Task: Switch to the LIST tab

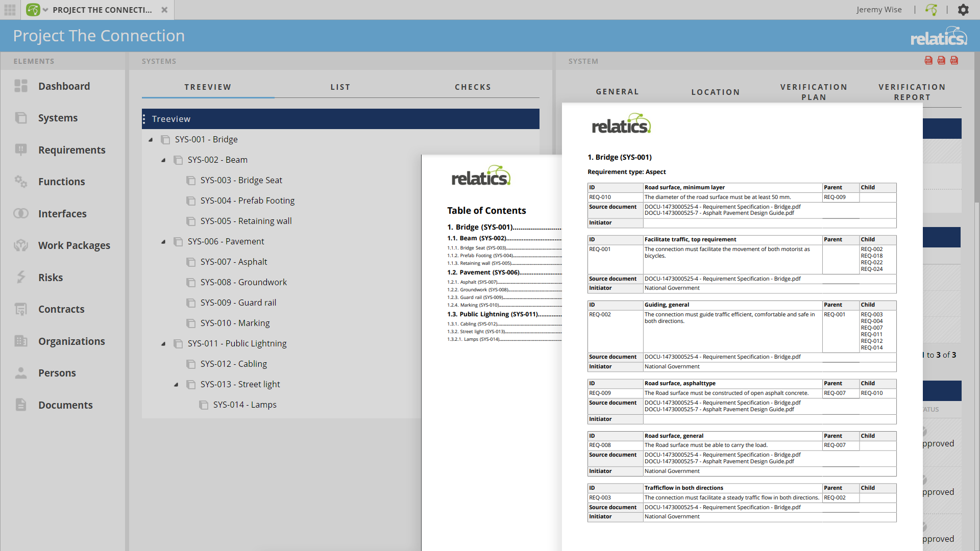Action: 340,87
